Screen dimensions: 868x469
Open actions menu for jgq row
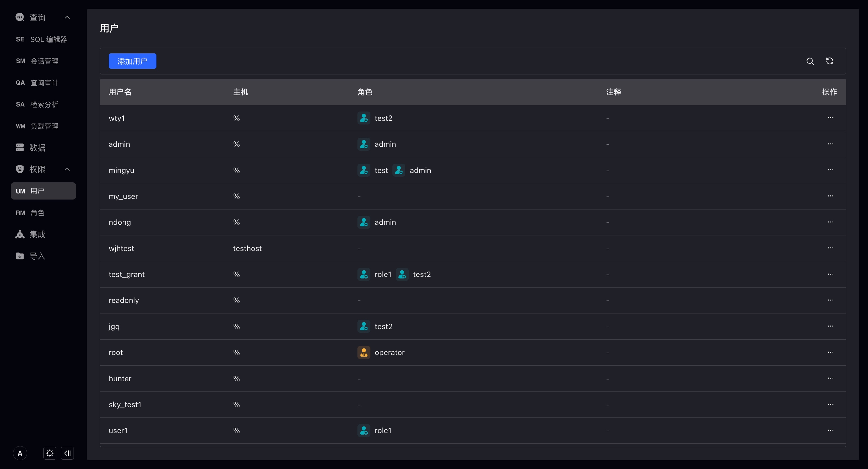point(830,326)
